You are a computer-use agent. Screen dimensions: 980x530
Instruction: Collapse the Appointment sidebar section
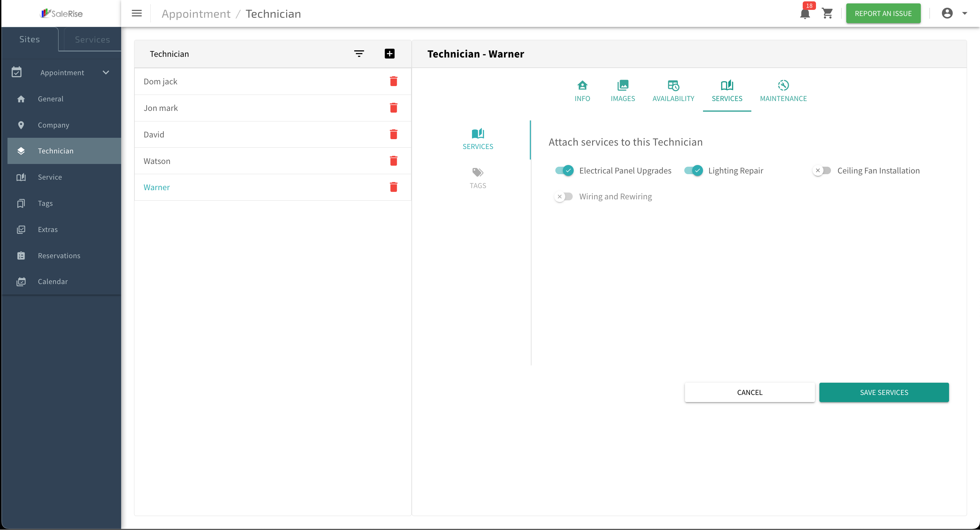(106, 72)
